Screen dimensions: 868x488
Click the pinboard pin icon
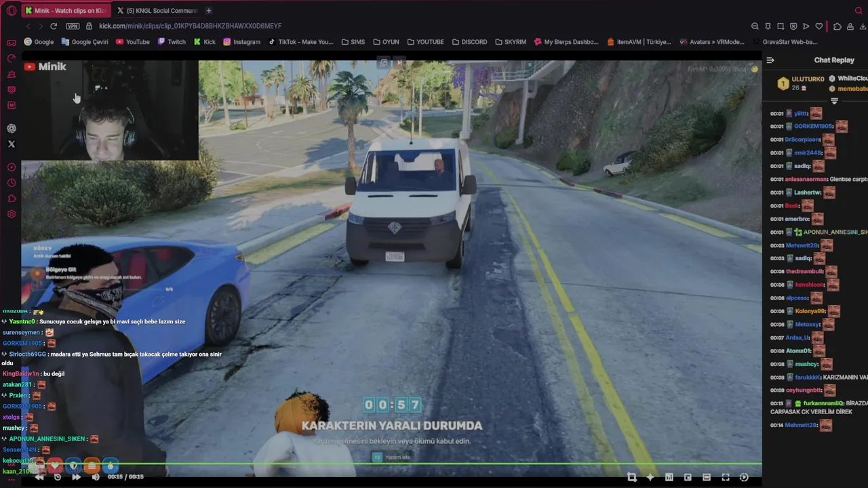pyautogui.click(x=768, y=26)
